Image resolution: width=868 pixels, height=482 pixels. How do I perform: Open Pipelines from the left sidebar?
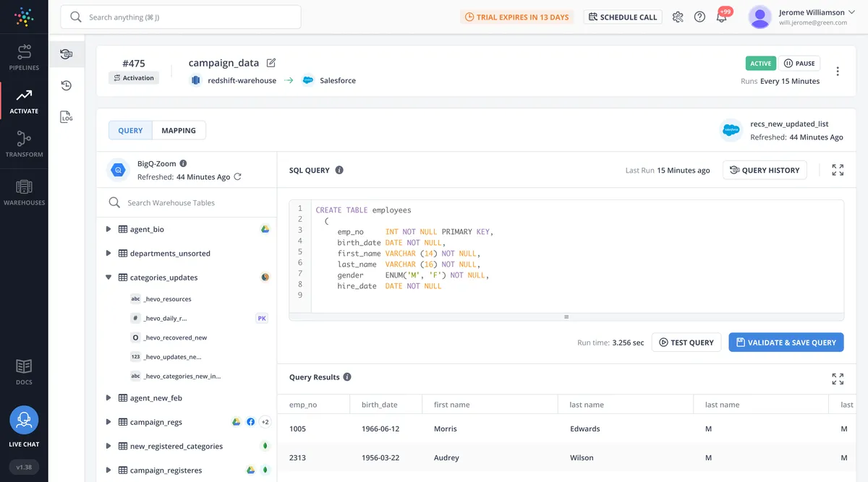pyautogui.click(x=24, y=57)
